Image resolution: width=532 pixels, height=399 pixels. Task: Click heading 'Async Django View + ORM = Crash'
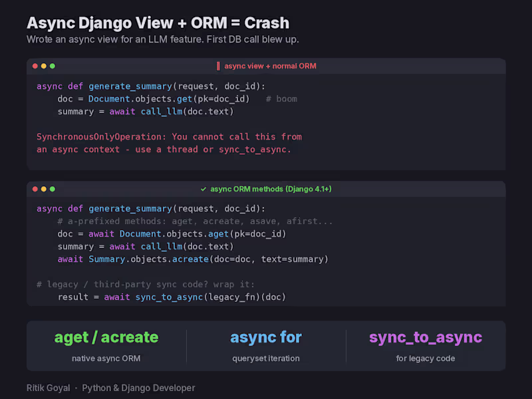pyautogui.click(x=158, y=23)
